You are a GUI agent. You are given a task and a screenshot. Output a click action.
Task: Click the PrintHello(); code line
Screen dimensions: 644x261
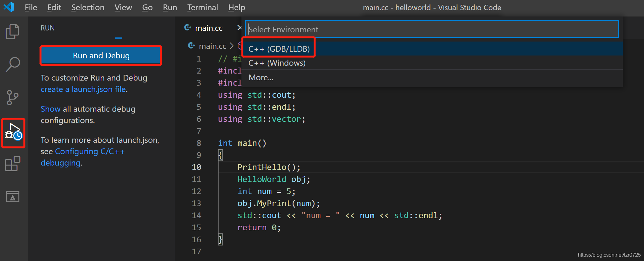[269, 167]
